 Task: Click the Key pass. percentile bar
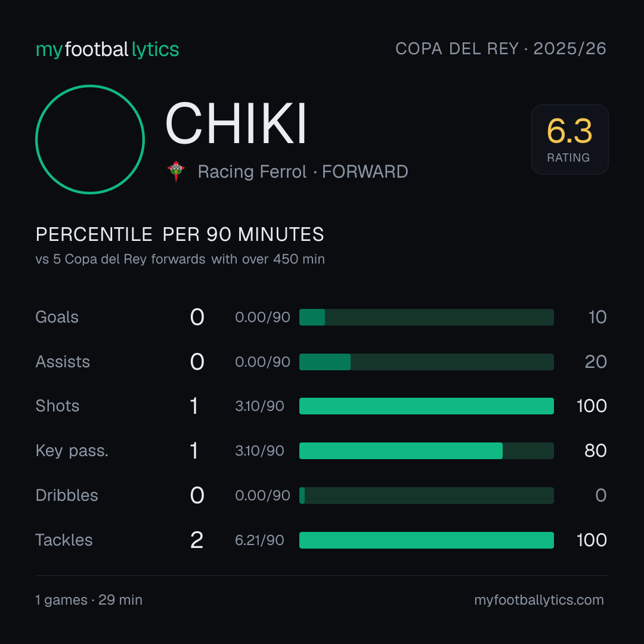426,451
